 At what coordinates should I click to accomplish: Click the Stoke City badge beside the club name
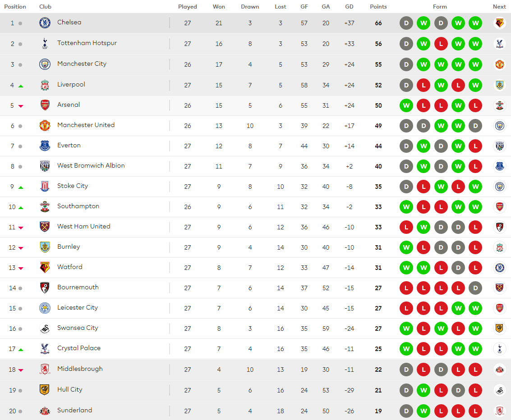point(45,186)
